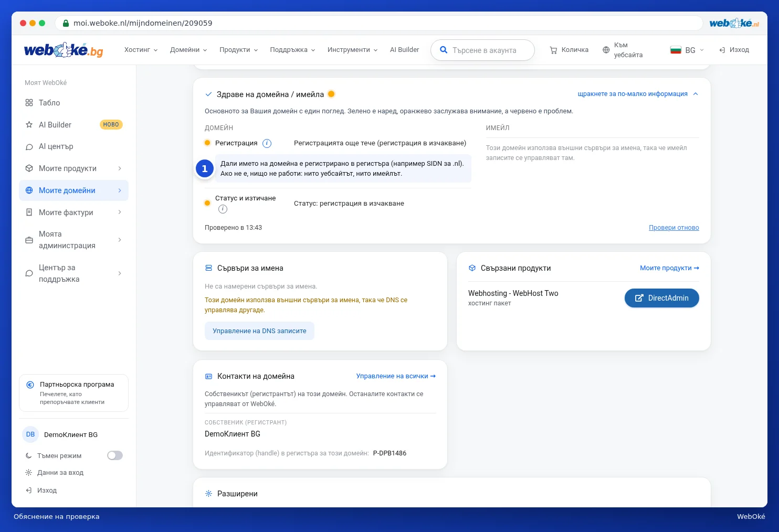Click the Провери отново link
The image size is (779, 532).
click(674, 228)
